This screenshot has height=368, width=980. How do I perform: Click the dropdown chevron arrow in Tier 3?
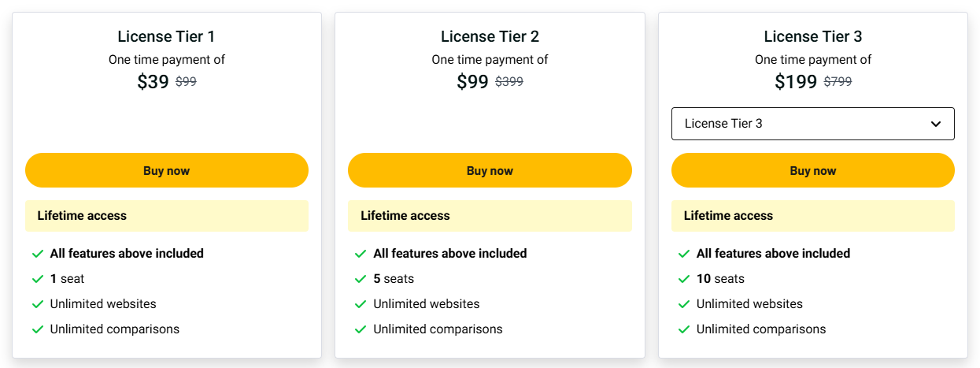tap(936, 124)
